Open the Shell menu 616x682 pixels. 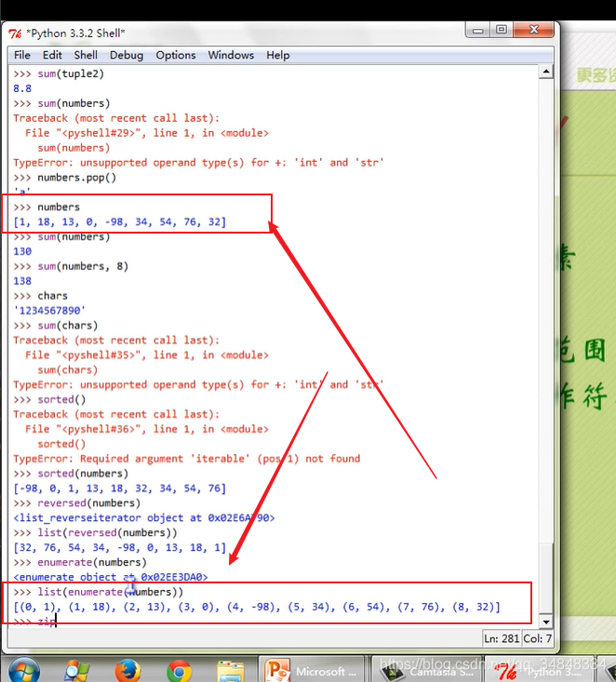86,55
